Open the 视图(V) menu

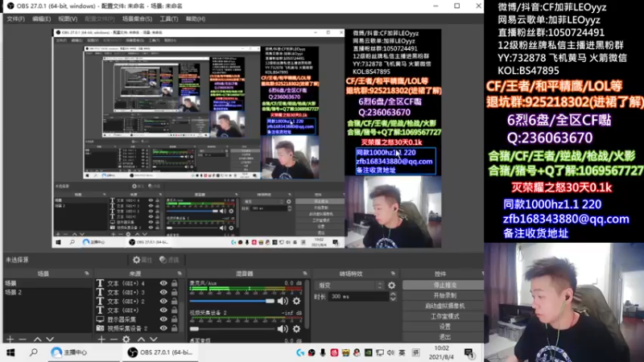[x=68, y=19]
